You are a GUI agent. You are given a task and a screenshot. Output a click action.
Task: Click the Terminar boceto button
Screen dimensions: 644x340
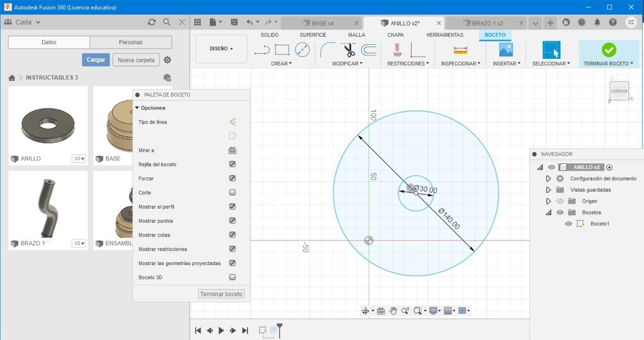pos(221,294)
